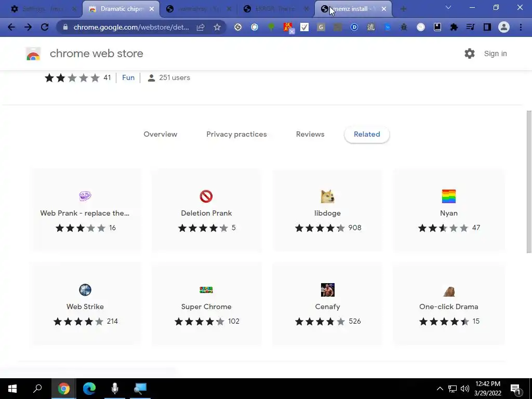This screenshot has width=532, height=399.
Task: Open the Deletion Prank extension icon
Action: click(x=206, y=196)
